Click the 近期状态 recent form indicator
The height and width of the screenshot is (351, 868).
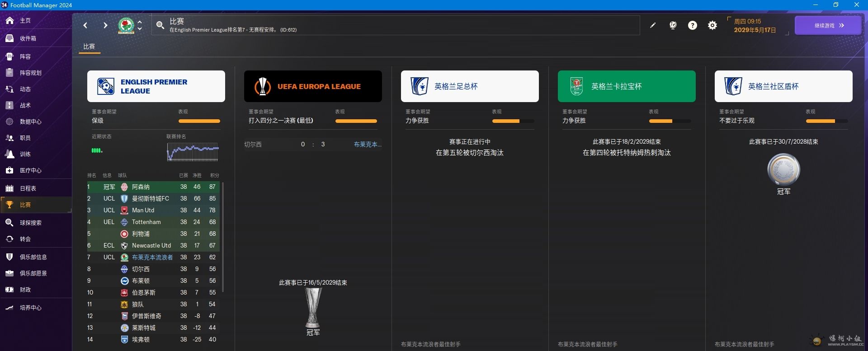(97, 150)
